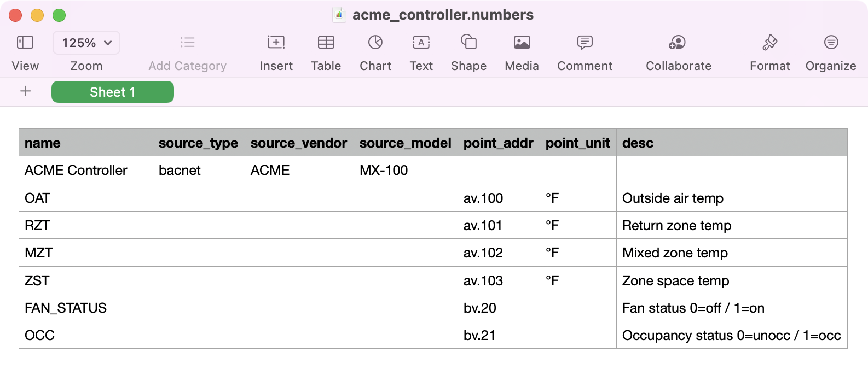Image resolution: width=868 pixels, height=375 pixels.
Task: Open the Shape picker
Action: [x=468, y=42]
